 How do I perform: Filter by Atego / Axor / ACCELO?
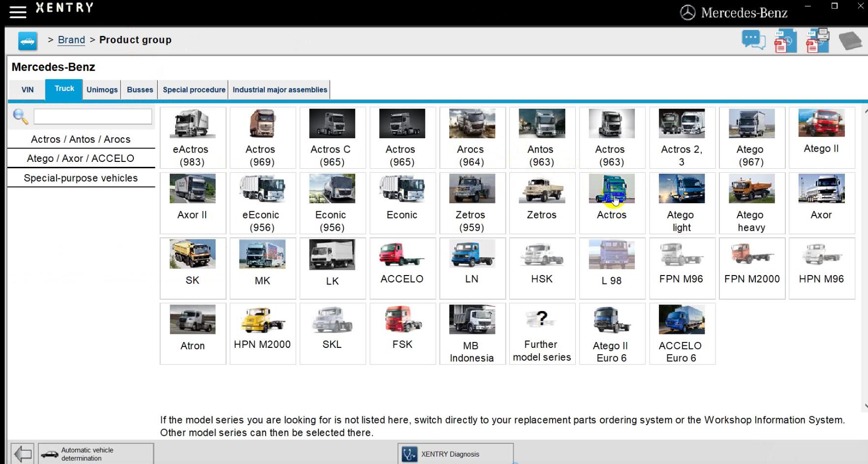(x=81, y=158)
